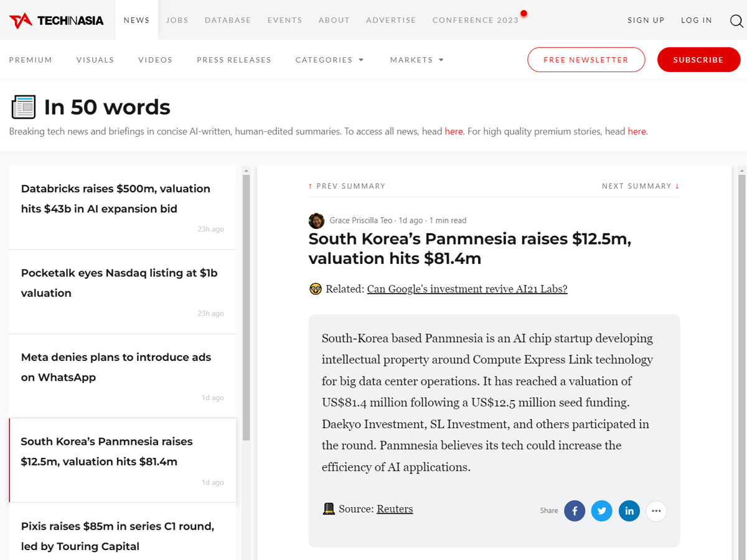Share the summary on Facebook
The height and width of the screenshot is (560, 747).
point(575,511)
